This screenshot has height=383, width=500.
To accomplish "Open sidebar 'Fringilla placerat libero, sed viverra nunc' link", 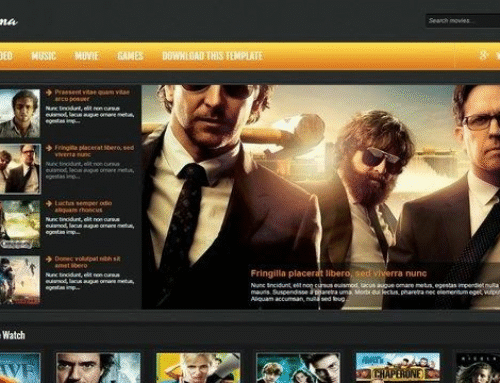I will point(94,151).
